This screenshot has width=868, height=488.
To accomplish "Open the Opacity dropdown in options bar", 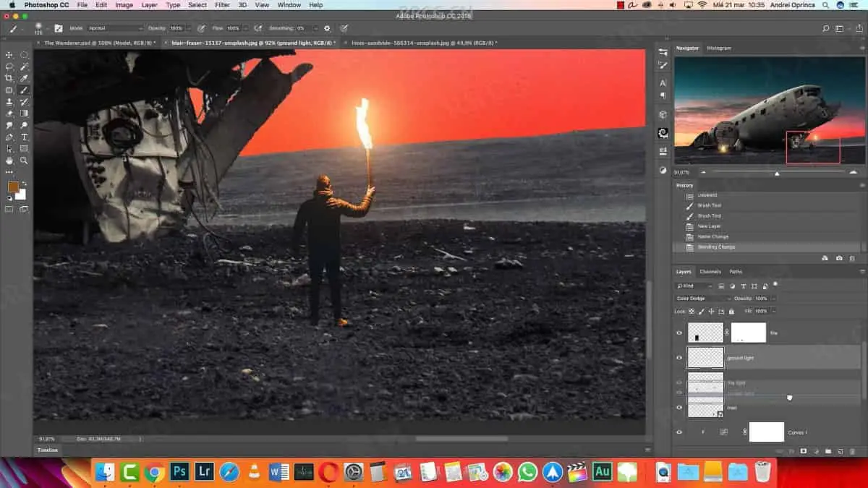I will click(x=189, y=28).
